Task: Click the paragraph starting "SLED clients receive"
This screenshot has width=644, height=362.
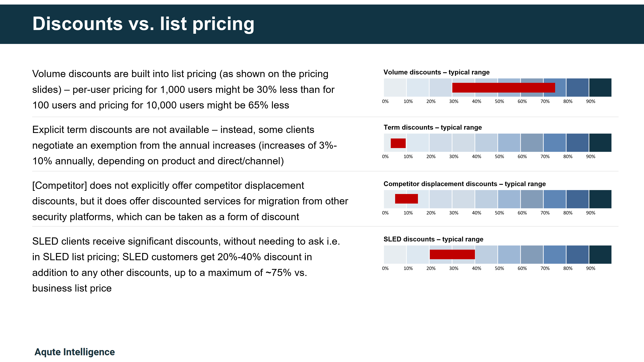Action: [186, 265]
